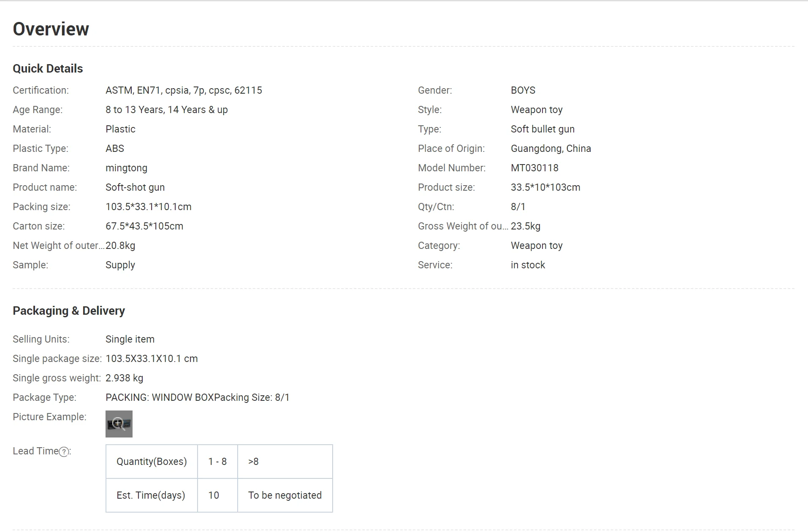Click the 1 - 8 quantity cell

tap(217, 462)
